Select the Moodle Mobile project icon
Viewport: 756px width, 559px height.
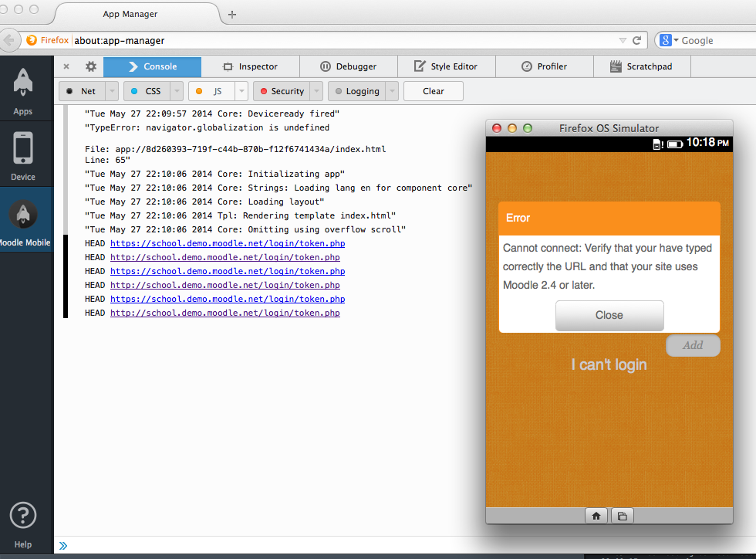pos(22,214)
